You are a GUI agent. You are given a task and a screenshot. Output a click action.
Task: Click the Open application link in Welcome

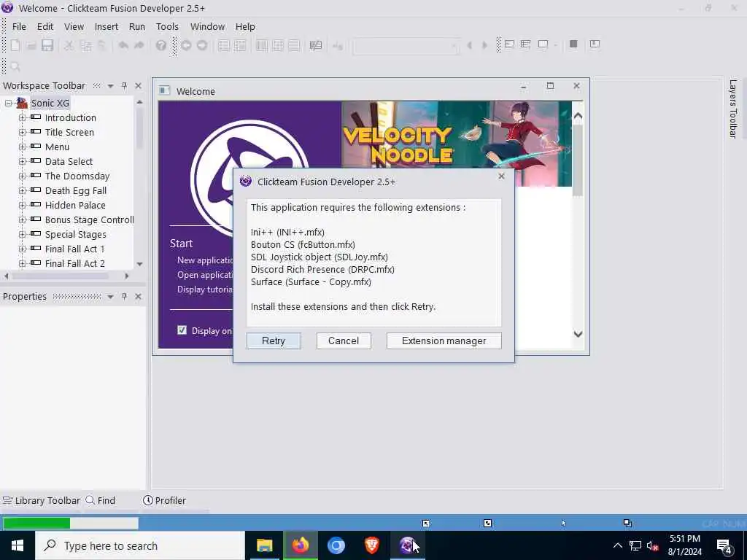pos(205,275)
